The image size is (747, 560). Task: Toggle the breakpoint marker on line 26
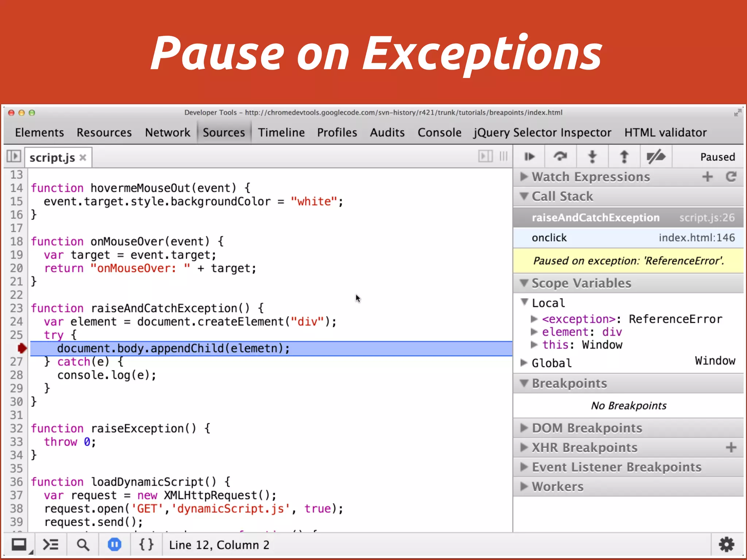[22, 348]
